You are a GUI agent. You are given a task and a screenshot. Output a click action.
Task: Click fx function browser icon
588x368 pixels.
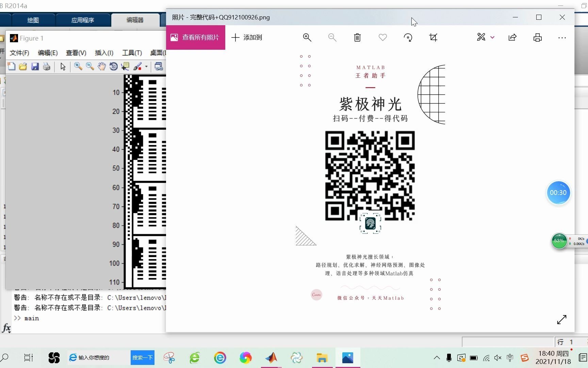6,328
